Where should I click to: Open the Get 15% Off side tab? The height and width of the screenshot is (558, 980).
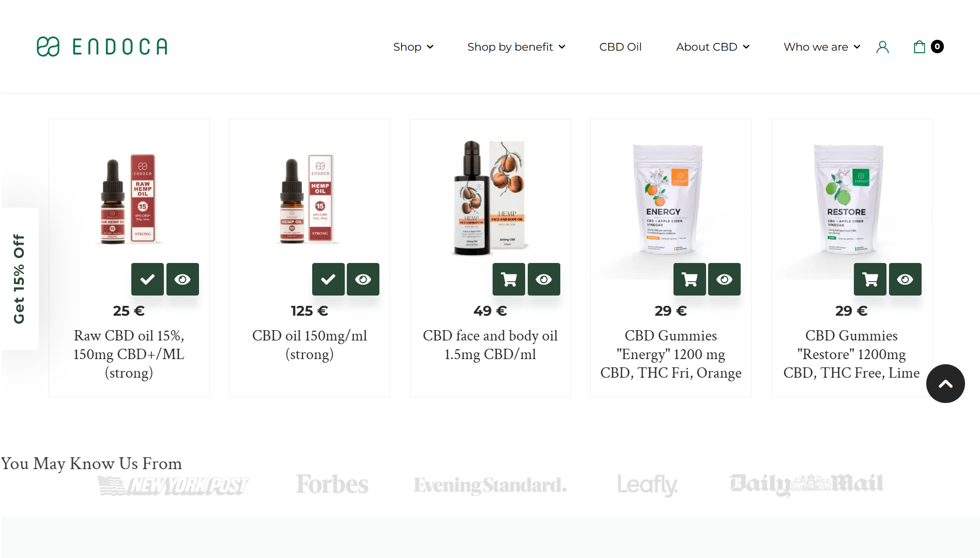19,279
